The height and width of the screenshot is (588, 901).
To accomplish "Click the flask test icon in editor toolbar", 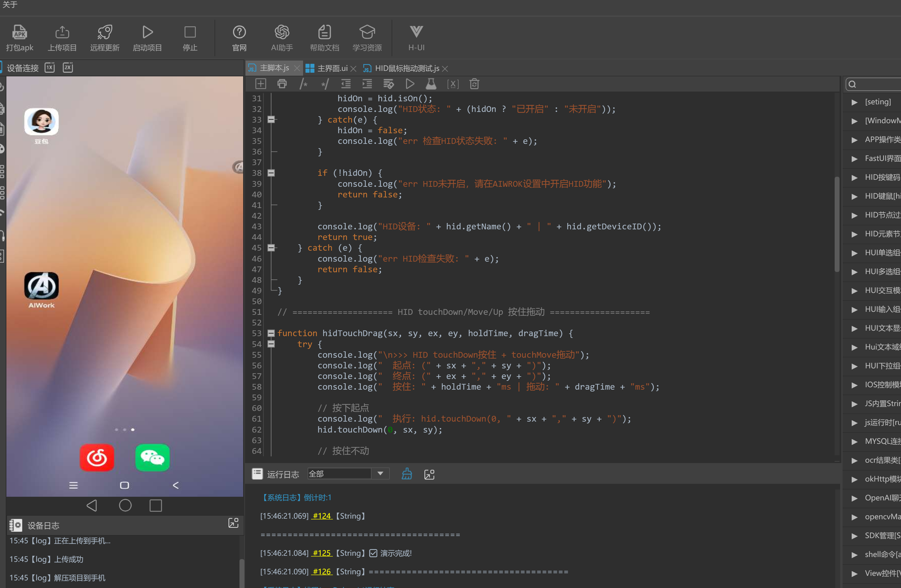I will 431,84.
